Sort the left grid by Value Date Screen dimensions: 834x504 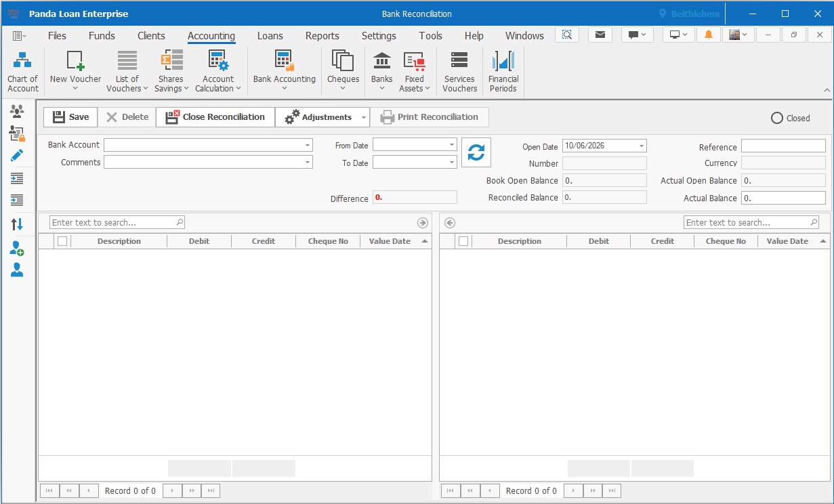[396, 241]
